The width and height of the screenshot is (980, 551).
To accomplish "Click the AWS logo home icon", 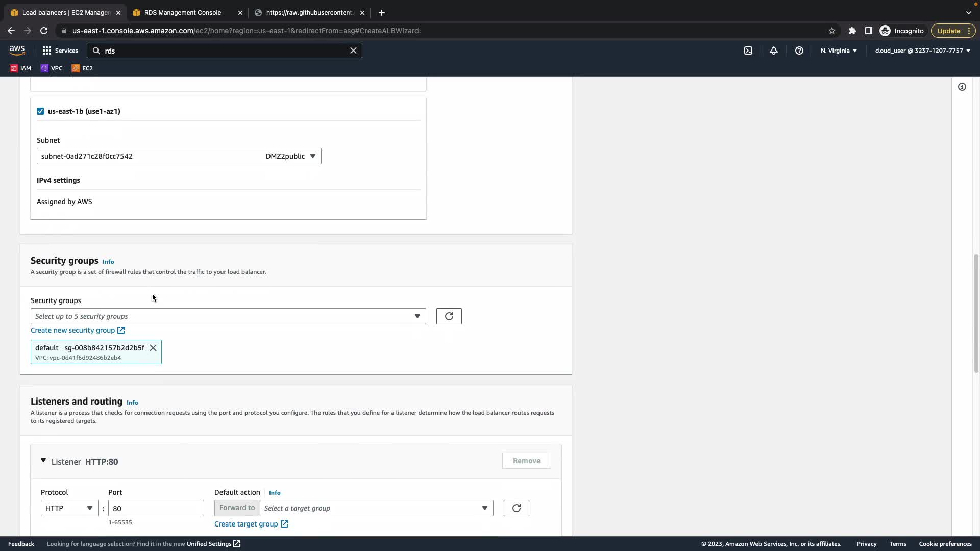I will pos(17,50).
